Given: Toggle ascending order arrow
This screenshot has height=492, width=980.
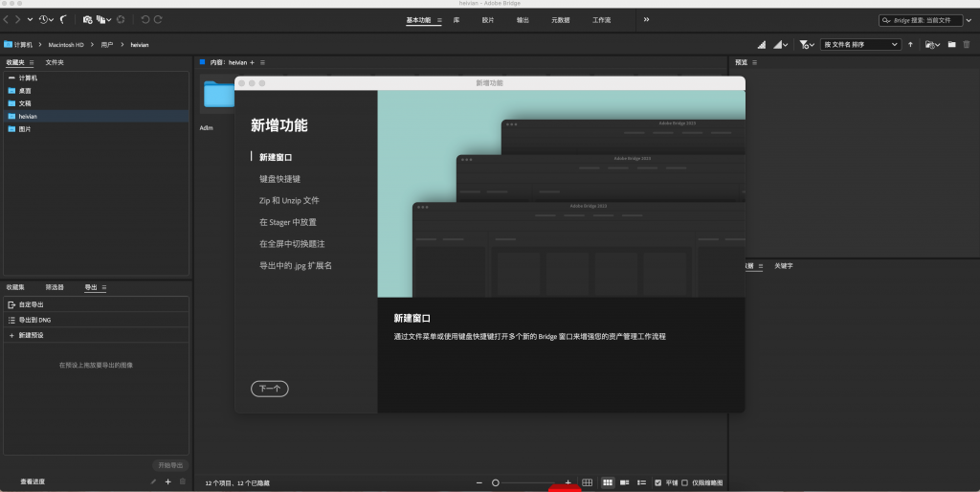Looking at the screenshot, I should 911,44.
